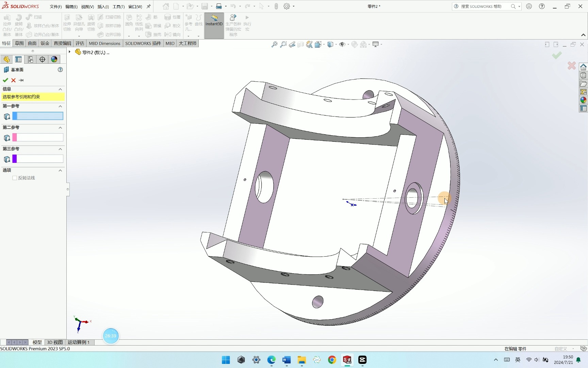The height and width of the screenshot is (368, 588).
Task: Open the Home icon in top toolbar
Action: tap(166, 6)
